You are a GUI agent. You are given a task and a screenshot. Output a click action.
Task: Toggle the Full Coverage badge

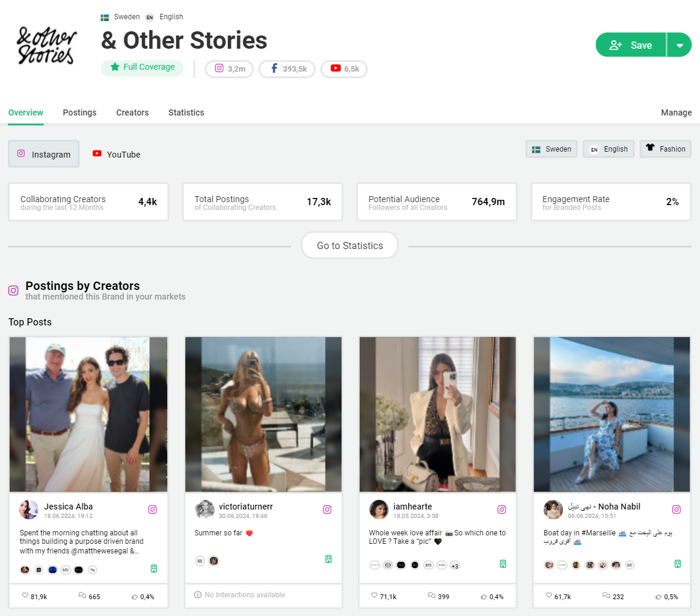[142, 67]
